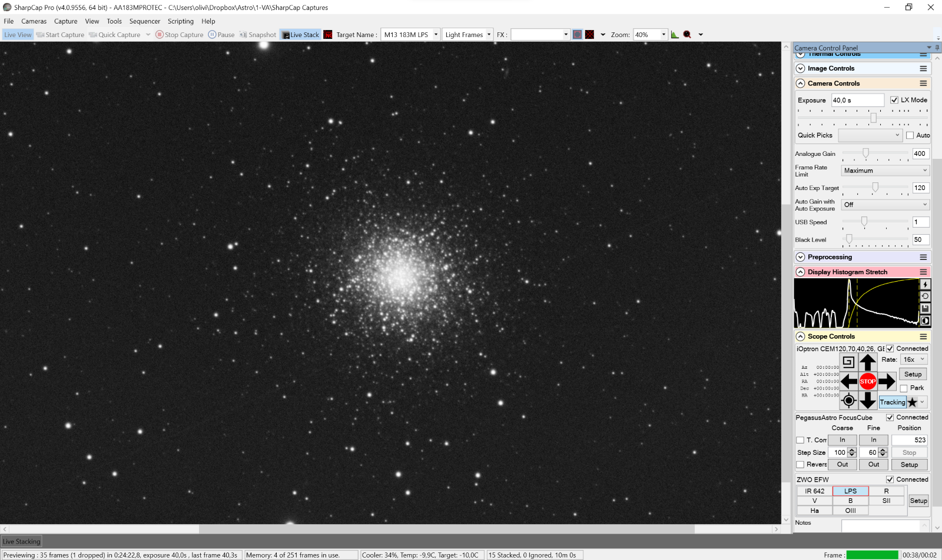
Task: Click the lightning bolt auto-stretch icon
Action: [925, 285]
